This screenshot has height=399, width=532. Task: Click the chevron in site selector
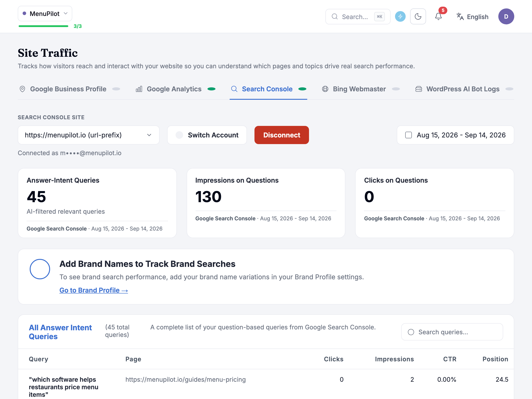point(149,135)
